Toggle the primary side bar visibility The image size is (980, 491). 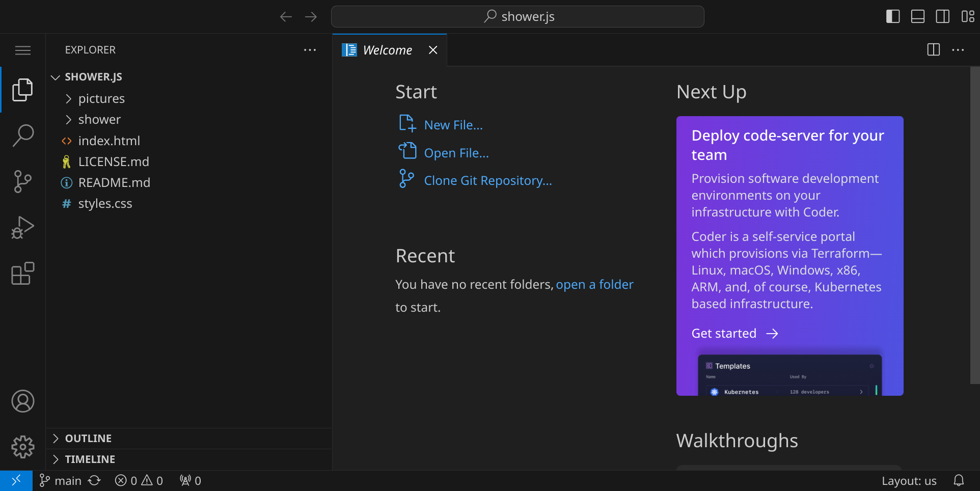click(893, 16)
